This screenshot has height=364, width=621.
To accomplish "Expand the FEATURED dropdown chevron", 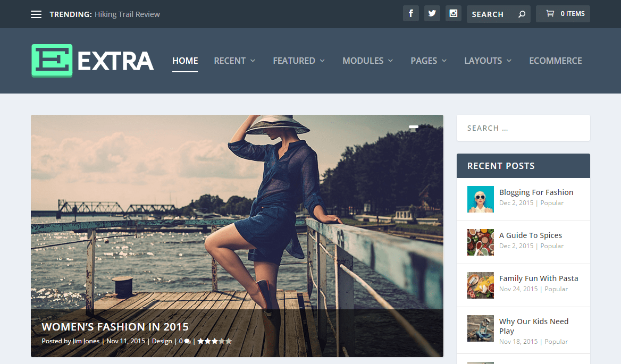I will point(322,61).
